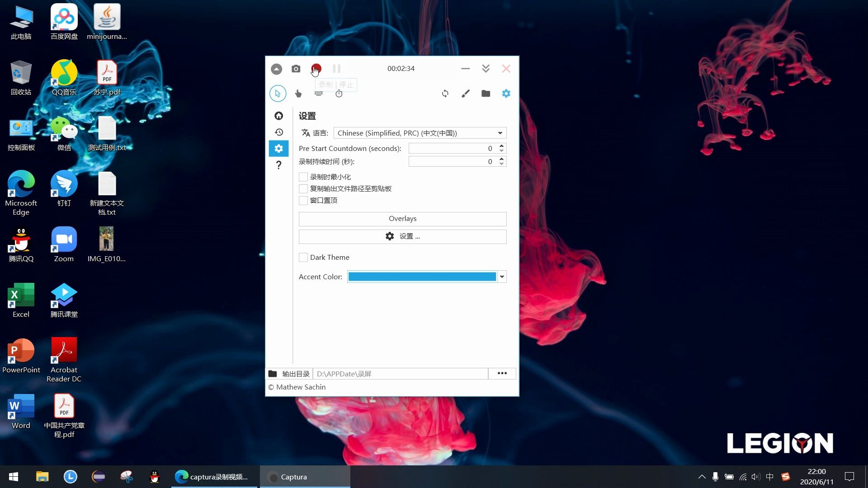Click the elapsed timer stopwatch icon
The height and width of the screenshot is (488, 868).
tap(339, 94)
